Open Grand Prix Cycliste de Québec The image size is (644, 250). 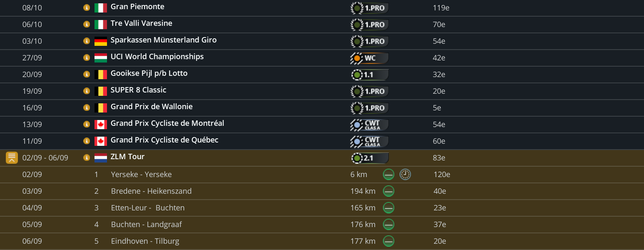click(x=164, y=140)
